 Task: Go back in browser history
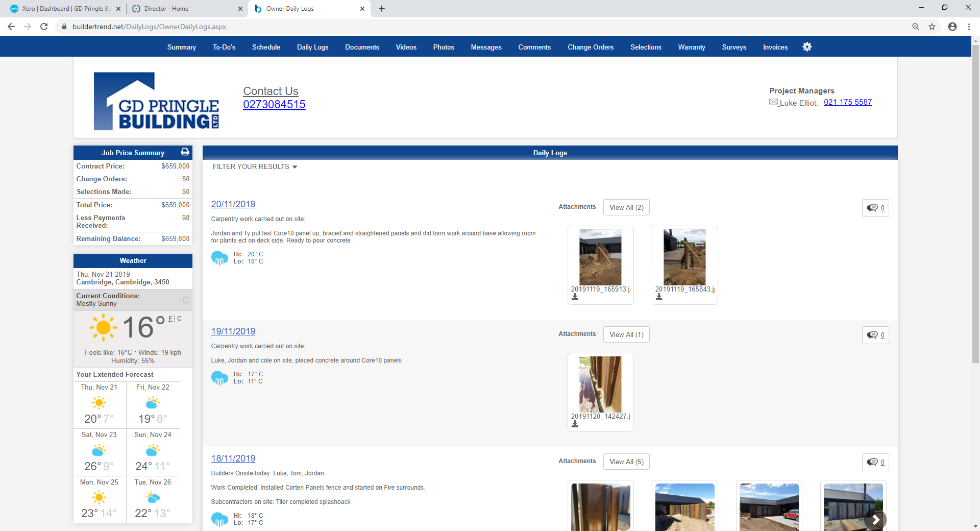coord(11,27)
